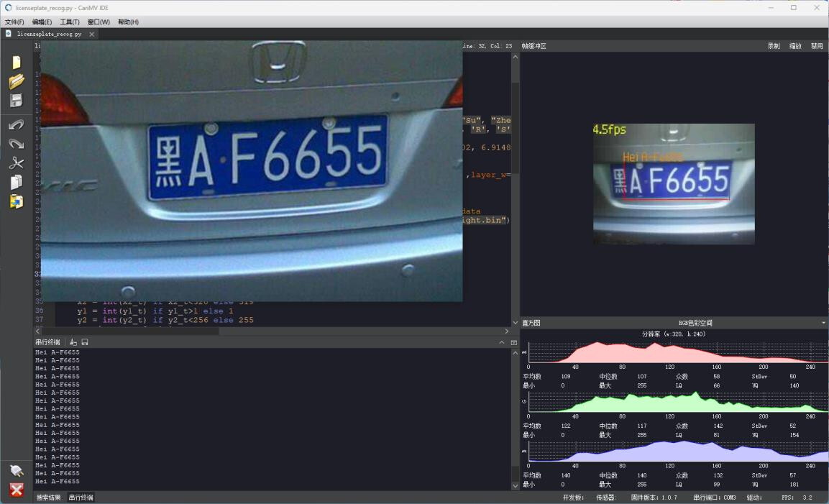Open the 窗口(W) menu
This screenshot has height=504, width=829.
click(x=99, y=22)
